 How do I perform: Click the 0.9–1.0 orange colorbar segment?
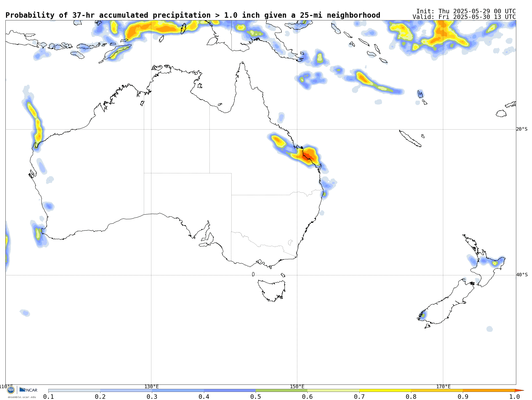[489, 390]
